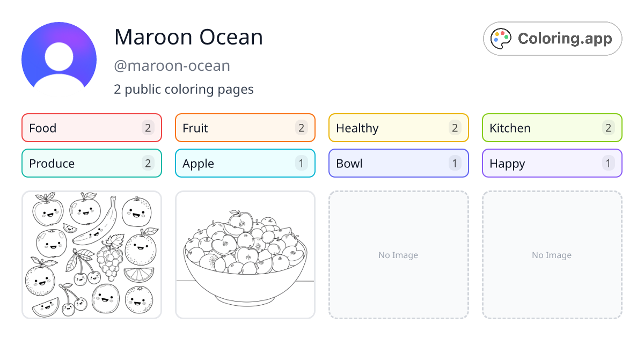Click the 2 public coloring pages text
Screen dimensions: 644x338
coord(184,89)
